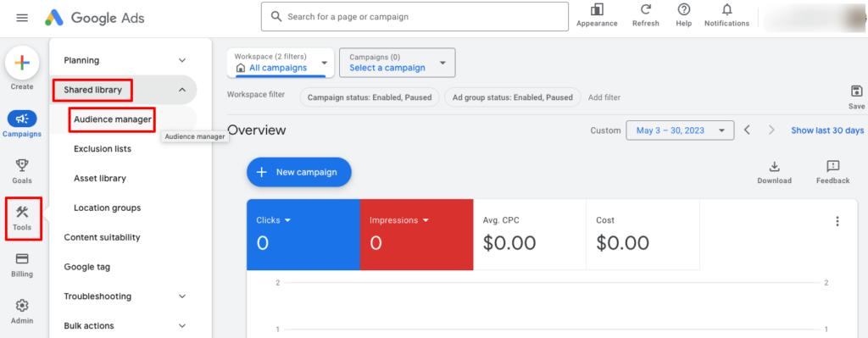Click the Custom date label

605,130
